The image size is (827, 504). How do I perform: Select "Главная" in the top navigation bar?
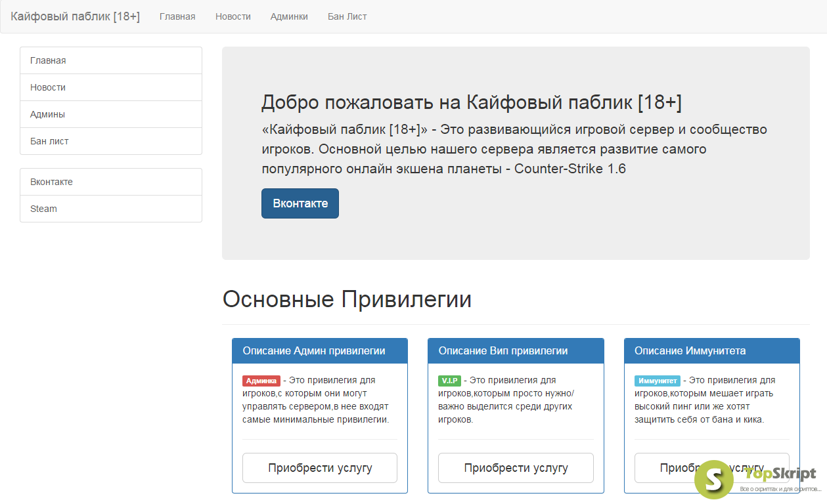[177, 16]
